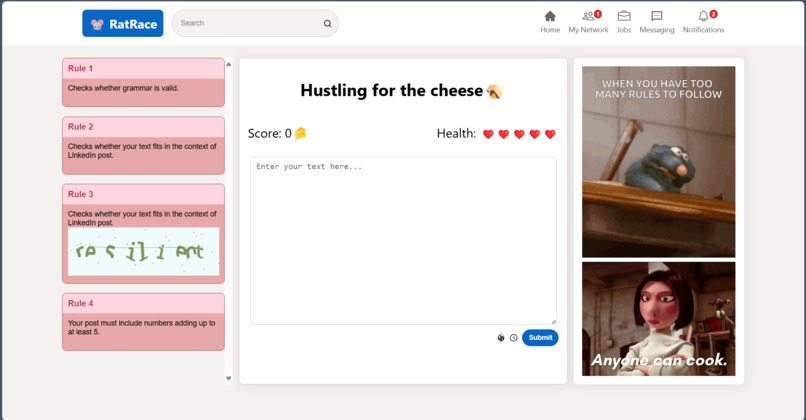The height and width of the screenshot is (420, 806).
Task: Click the magnifier icon in the search bar
Action: (x=327, y=23)
